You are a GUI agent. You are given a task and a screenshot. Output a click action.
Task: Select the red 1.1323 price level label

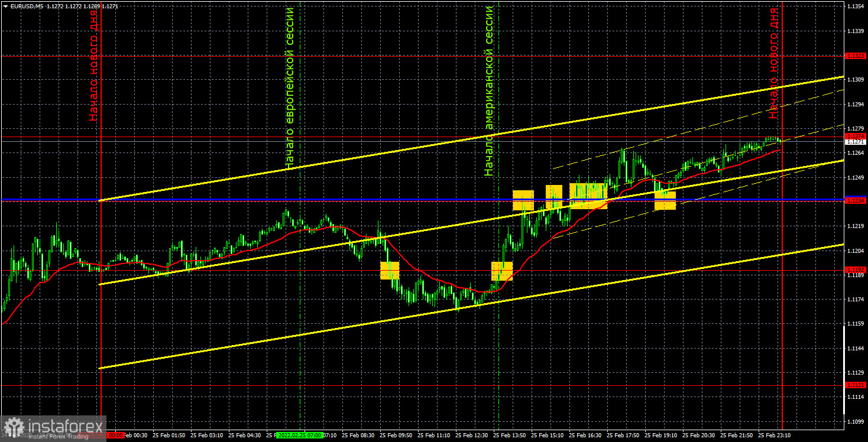[856, 56]
